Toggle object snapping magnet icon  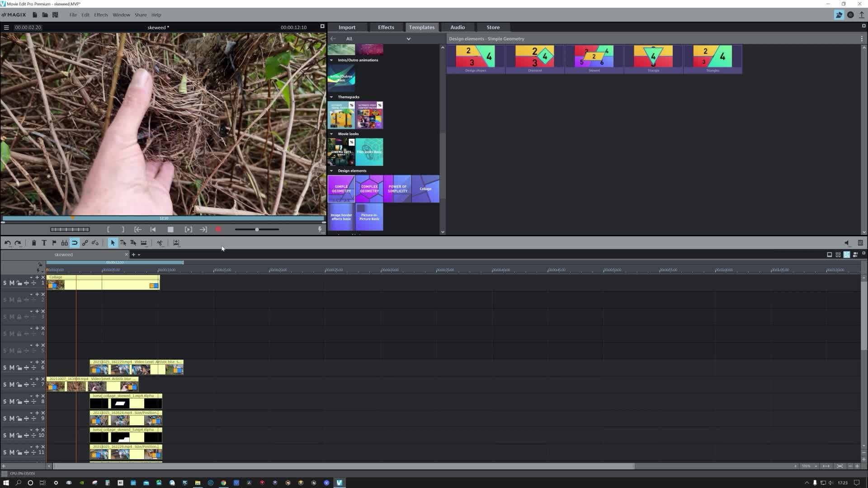[x=75, y=243]
